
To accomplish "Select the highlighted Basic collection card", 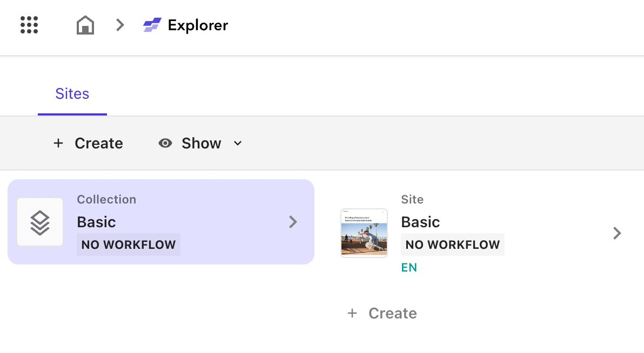I will point(160,222).
